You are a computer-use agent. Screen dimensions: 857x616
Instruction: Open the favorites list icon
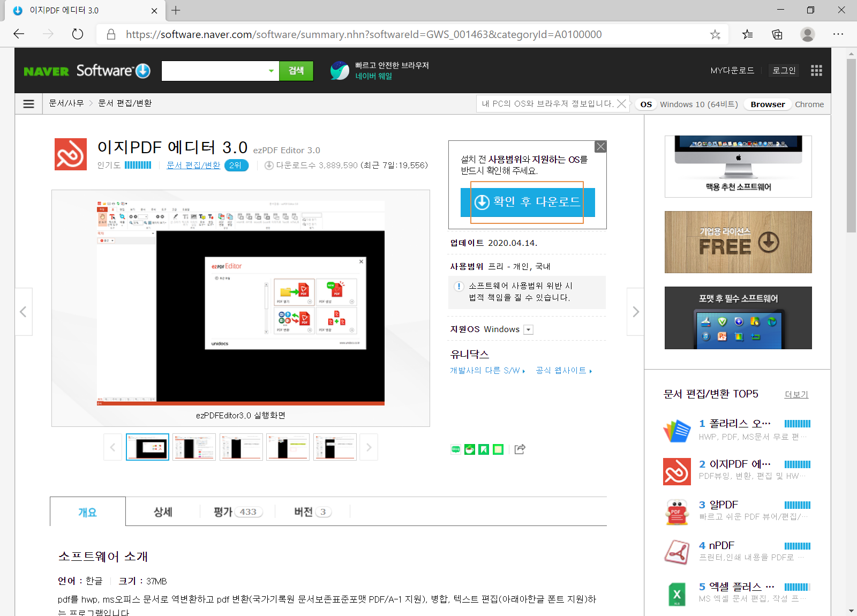[747, 34]
